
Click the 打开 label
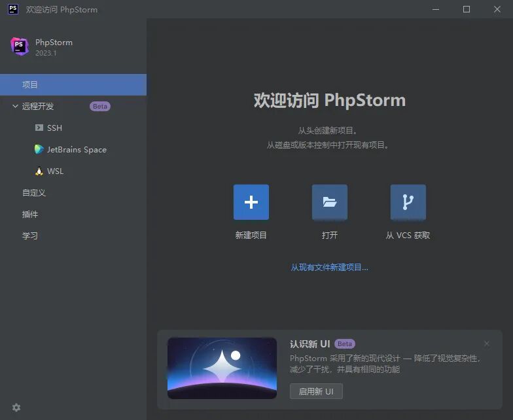[x=330, y=236]
